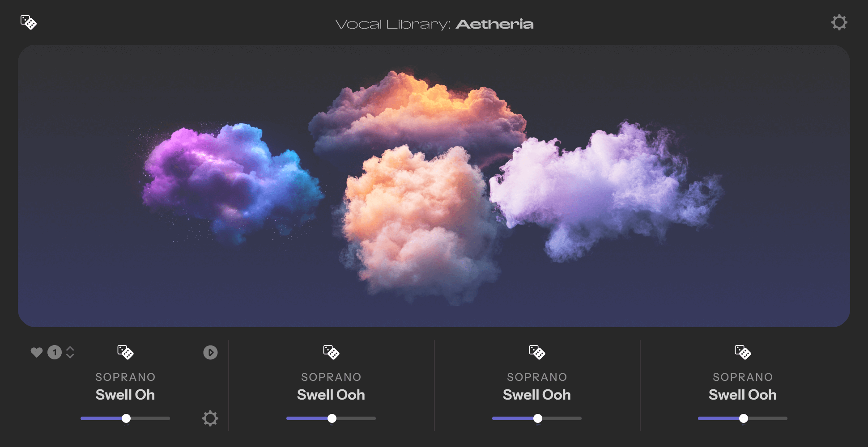Select the lavender white cloud

[x=604, y=190]
